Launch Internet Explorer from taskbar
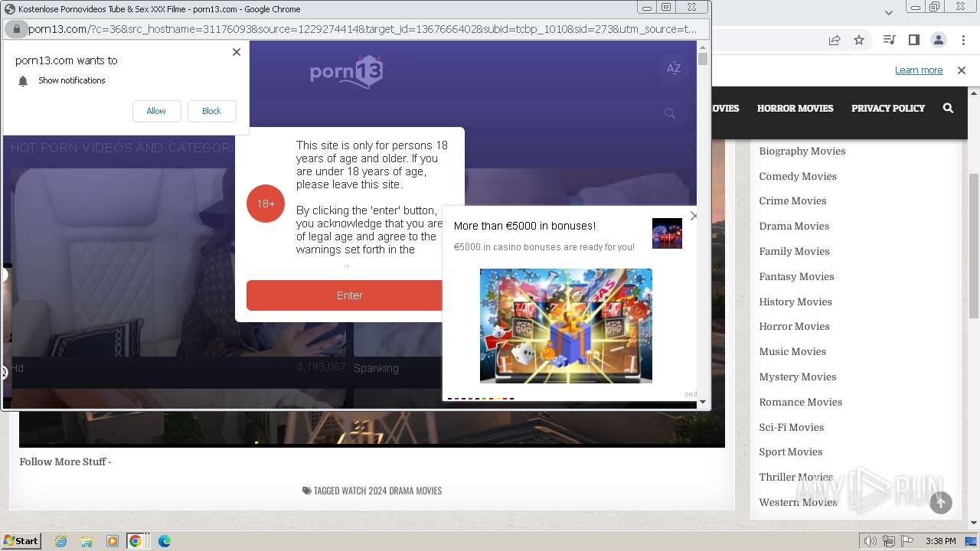Image resolution: width=980 pixels, height=551 pixels. (61, 541)
